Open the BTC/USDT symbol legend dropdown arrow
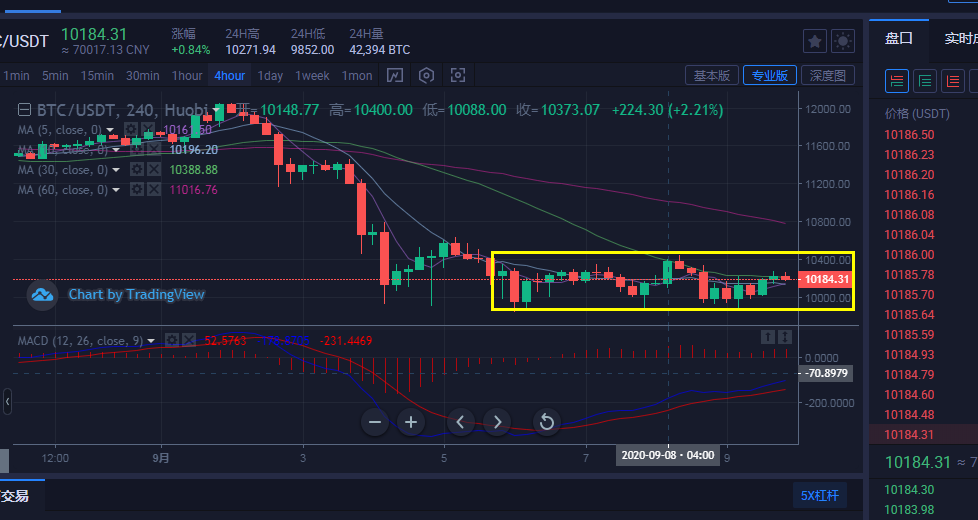 pyautogui.click(x=216, y=110)
